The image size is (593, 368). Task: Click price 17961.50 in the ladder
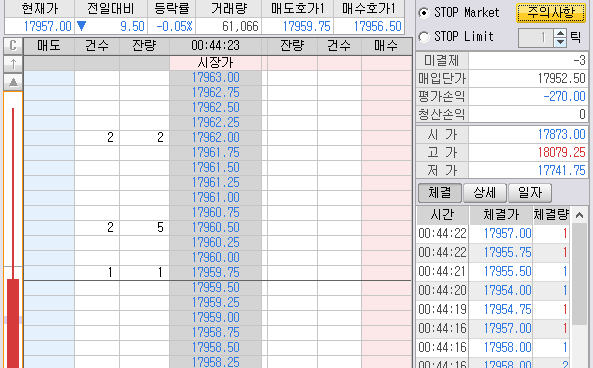[x=216, y=168]
